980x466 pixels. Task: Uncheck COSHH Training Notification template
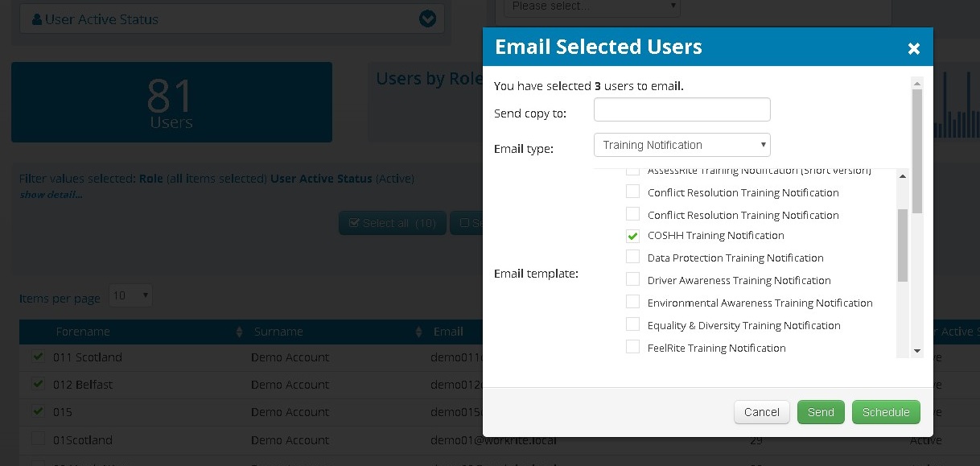pos(632,237)
